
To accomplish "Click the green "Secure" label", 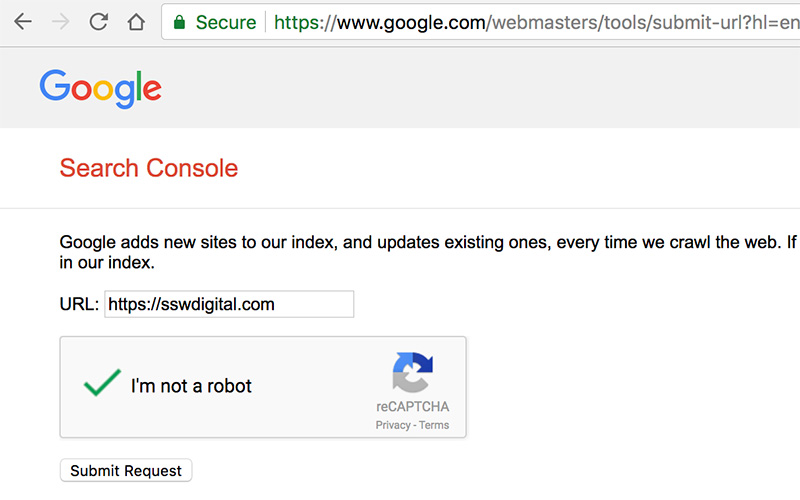I will tap(226, 22).
